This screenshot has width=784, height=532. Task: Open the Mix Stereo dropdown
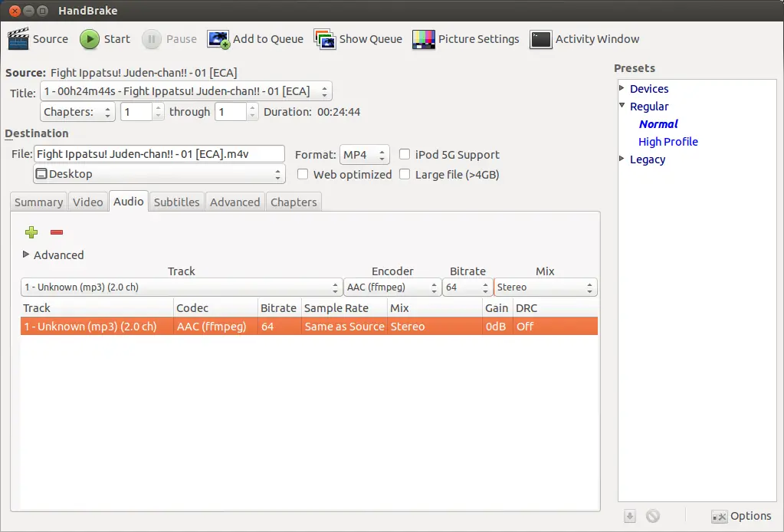[x=546, y=287]
